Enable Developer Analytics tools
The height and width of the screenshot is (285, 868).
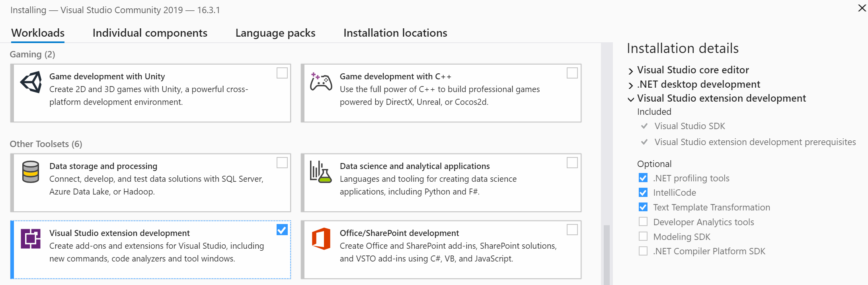click(x=643, y=222)
